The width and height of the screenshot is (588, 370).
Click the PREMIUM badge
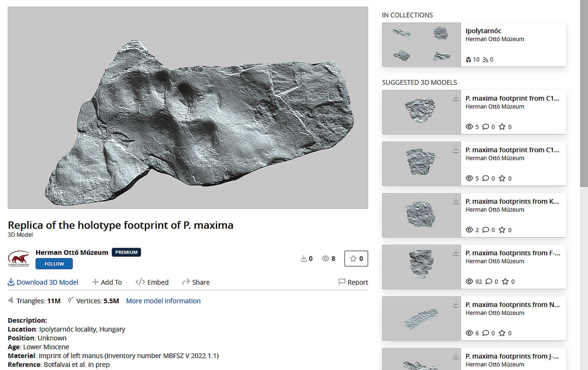coord(126,252)
